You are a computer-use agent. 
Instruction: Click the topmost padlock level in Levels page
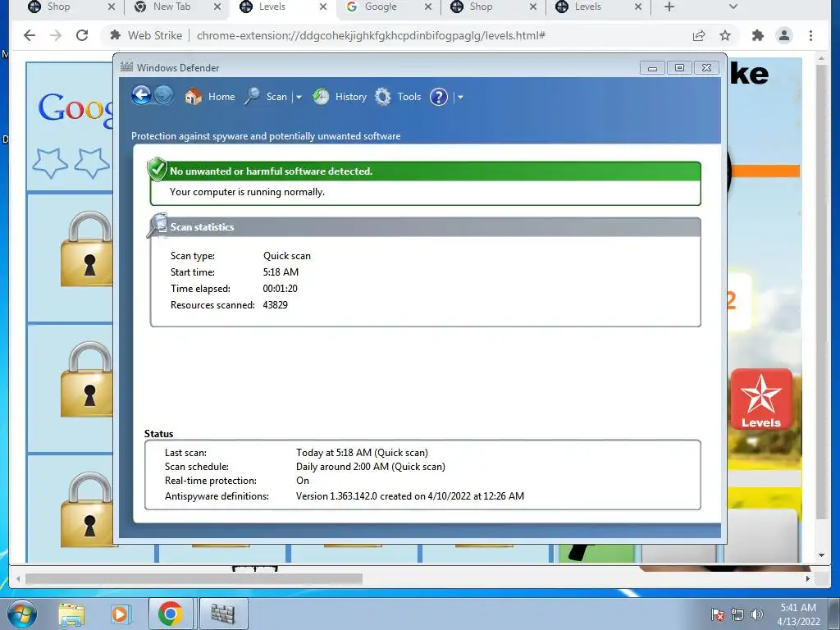click(87, 249)
